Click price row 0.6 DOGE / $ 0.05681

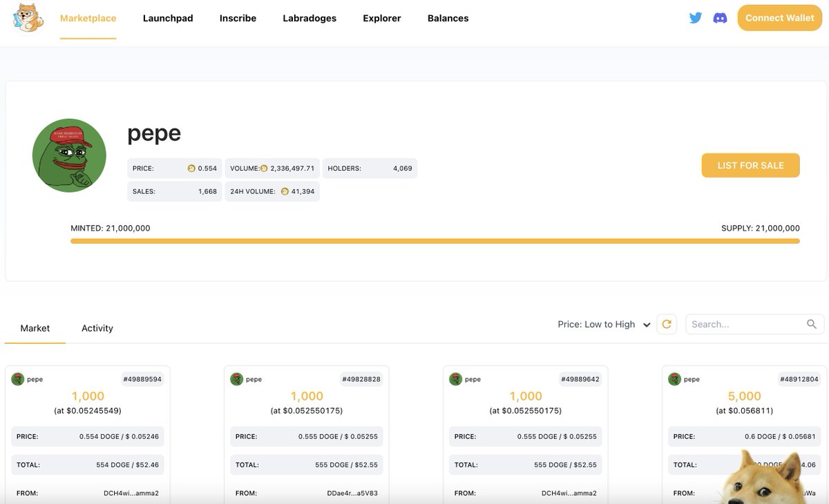(x=745, y=436)
